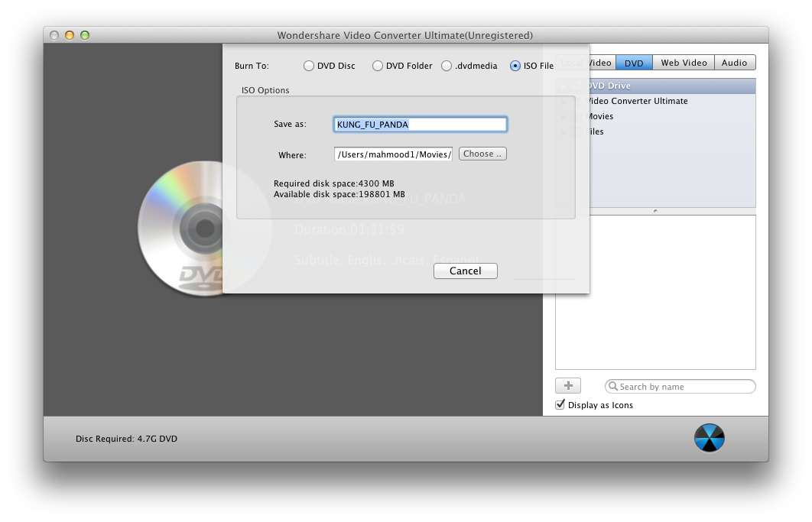The height and width of the screenshot is (522, 812).
Task: Select the .dvdmedia output option
Action: pyautogui.click(x=447, y=66)
